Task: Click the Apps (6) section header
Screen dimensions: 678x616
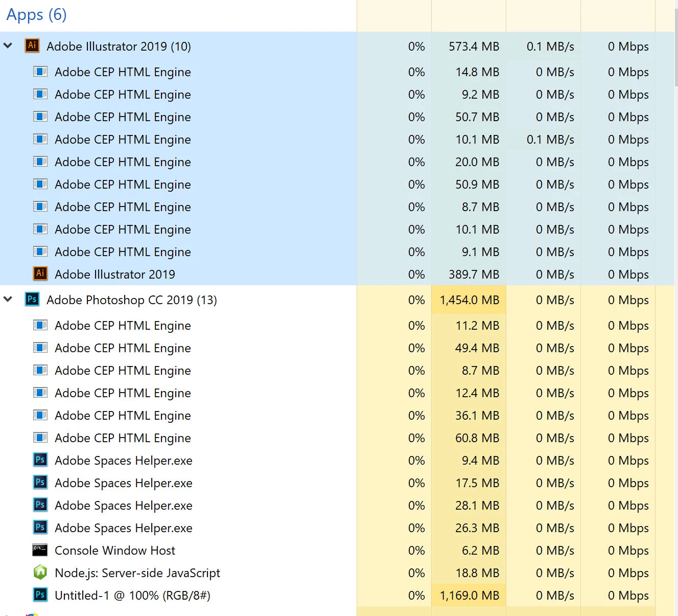Action: (x=36, y=14)
